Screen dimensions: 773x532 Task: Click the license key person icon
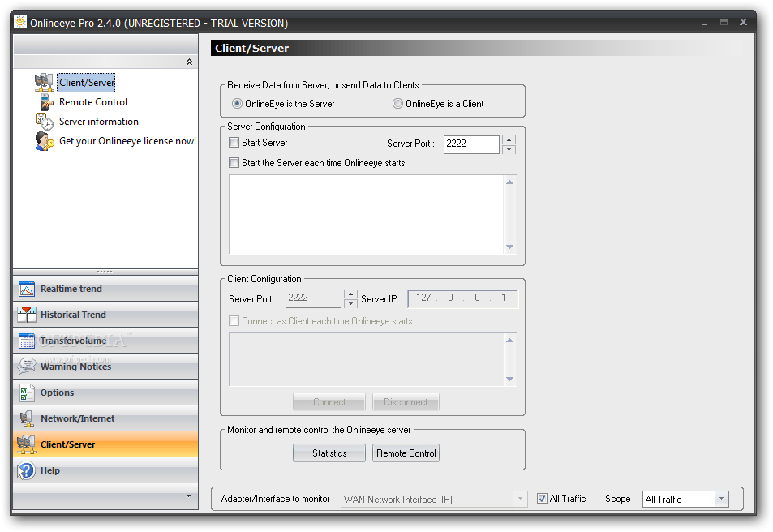coord(45,141)
